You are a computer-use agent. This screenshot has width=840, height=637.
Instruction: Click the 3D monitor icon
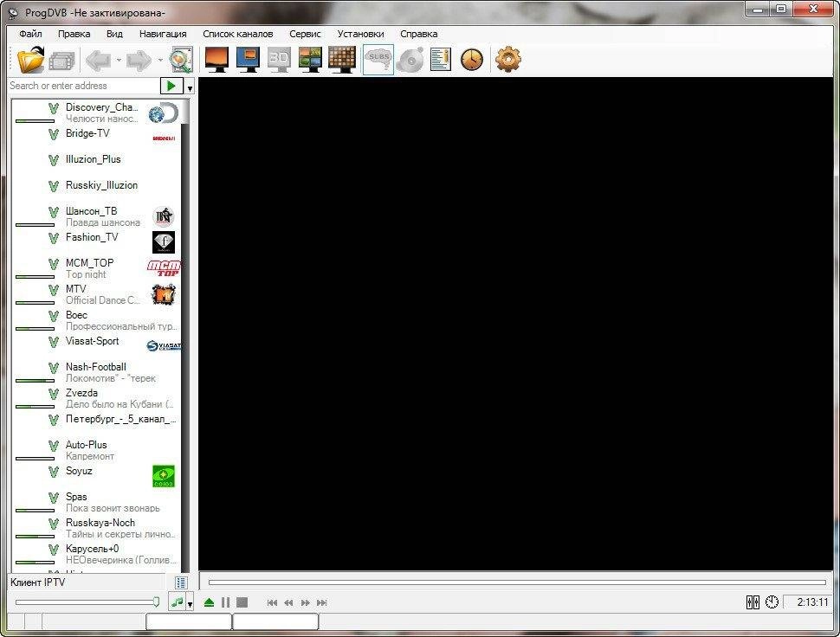coord(279,60)
